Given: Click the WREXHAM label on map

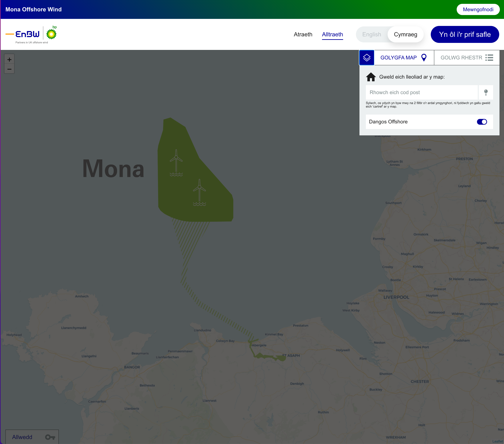Looking at the screenshot, I should click(x=396, y=437).
